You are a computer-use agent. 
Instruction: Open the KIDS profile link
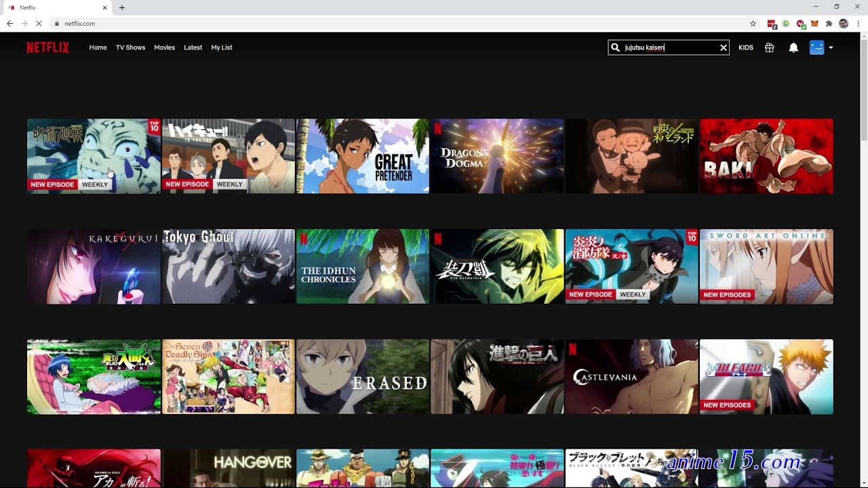tap(746, 47)
